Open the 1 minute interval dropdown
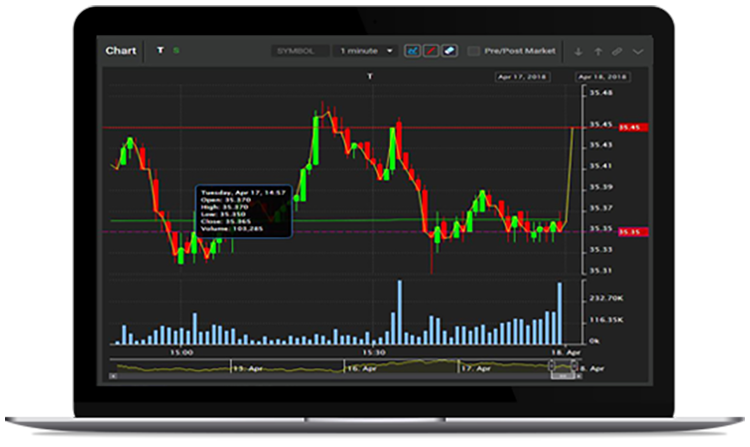The image size is (750, 447). [366, 50]
